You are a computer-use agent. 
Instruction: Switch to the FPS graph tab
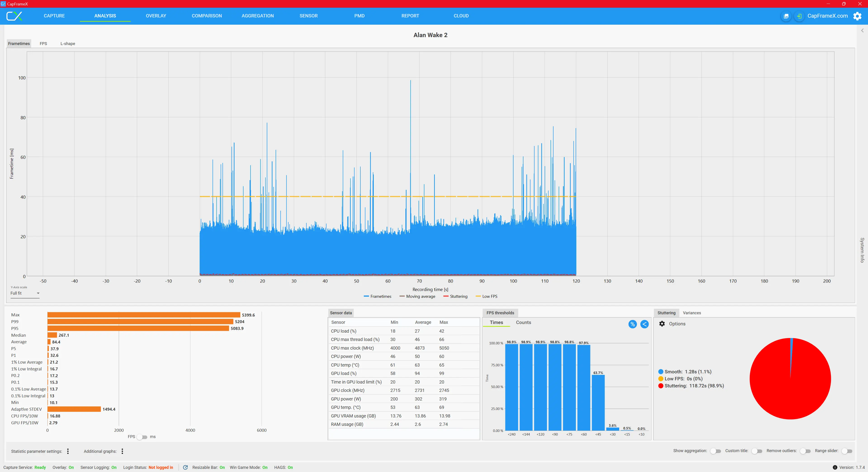point(43,43)
